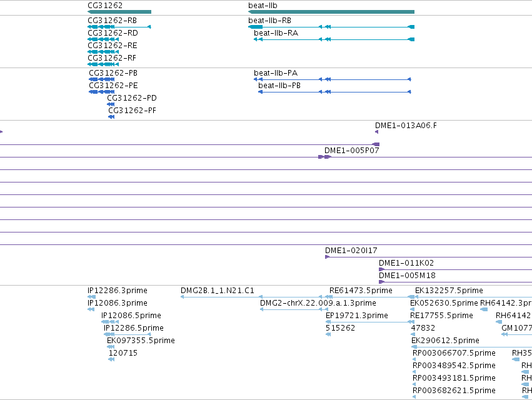Click the CG31262-PD protein glyph
The width and height of the screenshot is (532, 400).
pos(111,104)
